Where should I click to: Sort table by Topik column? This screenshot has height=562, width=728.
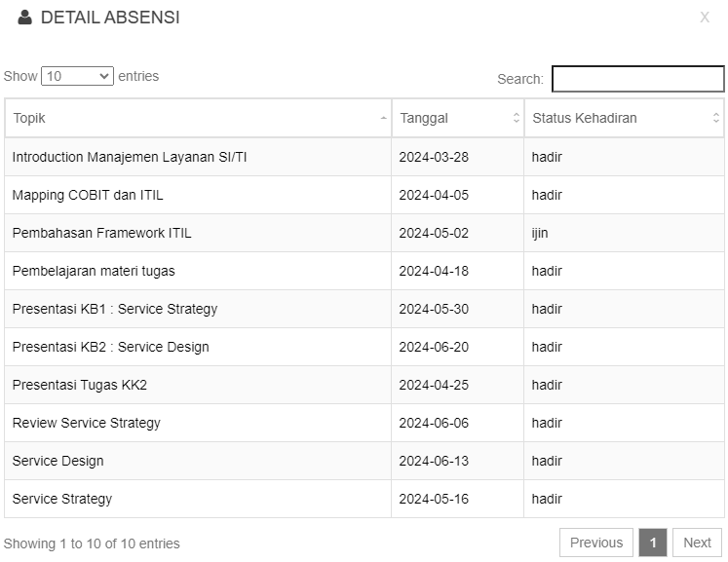click(x=198, y=118)
